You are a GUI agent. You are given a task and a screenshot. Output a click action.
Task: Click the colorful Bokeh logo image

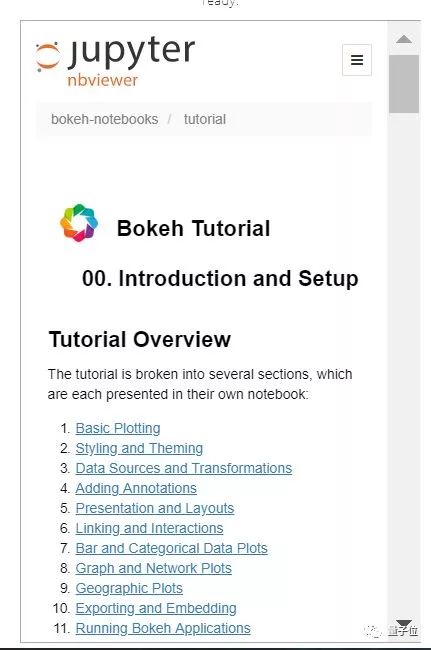click(x=79, y=223)
